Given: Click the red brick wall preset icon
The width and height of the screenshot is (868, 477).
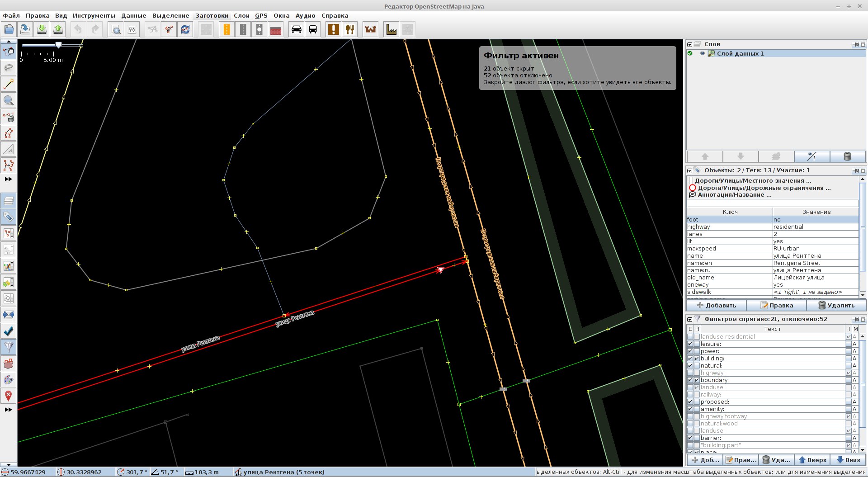Looking at the screenshot, I should pyautogui.click(x=275, y=30).
